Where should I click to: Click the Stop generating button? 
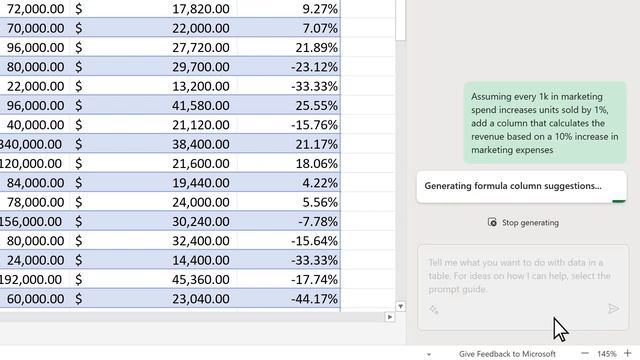[523, 223]
